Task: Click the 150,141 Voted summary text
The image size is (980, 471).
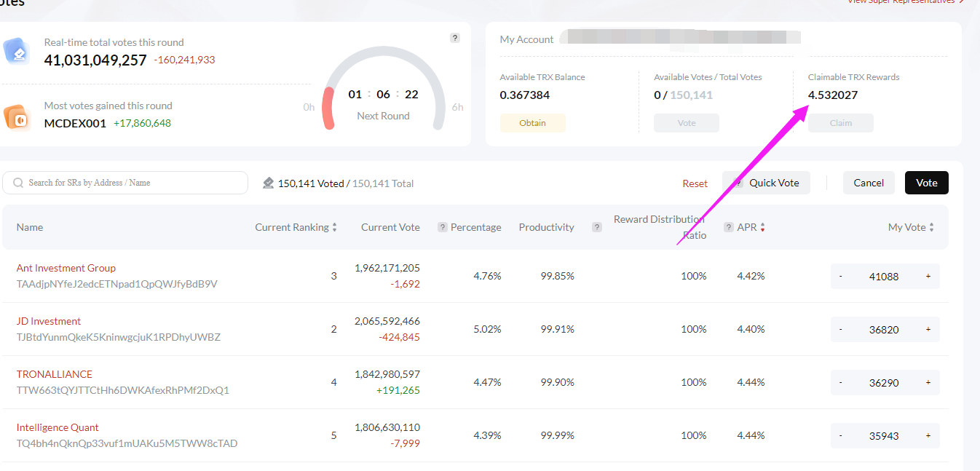Action: pyautogui.click(x=311, y=183)
